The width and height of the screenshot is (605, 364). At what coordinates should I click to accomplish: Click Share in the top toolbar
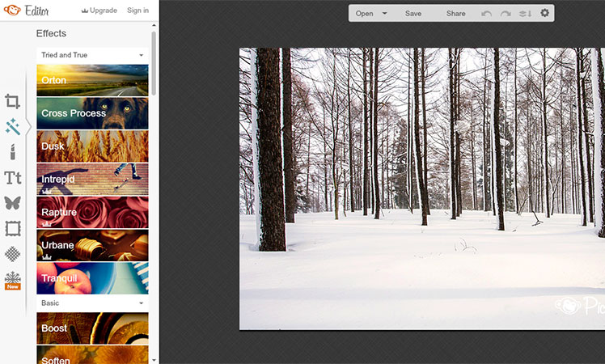455,14
